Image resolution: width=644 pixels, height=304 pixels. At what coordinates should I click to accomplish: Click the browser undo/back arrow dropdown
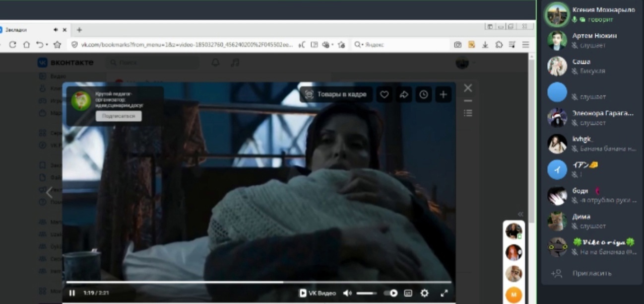click(x=41, y=45)
